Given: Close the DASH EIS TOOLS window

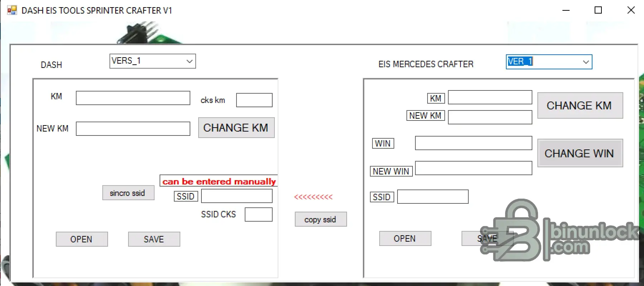Looking at the screenshot, I should (x=631, y=10).
